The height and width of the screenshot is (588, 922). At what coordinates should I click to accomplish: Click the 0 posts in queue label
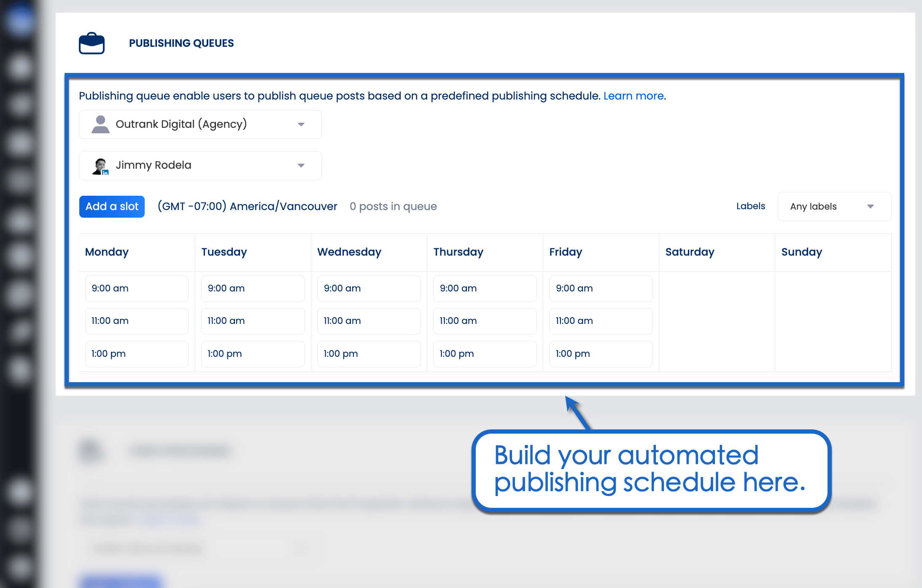tap(393, 206)
